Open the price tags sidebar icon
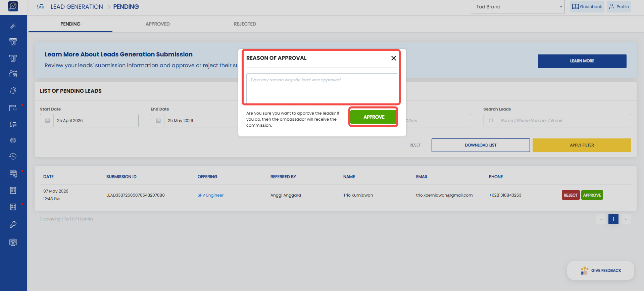Viewport: 644px width, 291px height. click(13, 90)
